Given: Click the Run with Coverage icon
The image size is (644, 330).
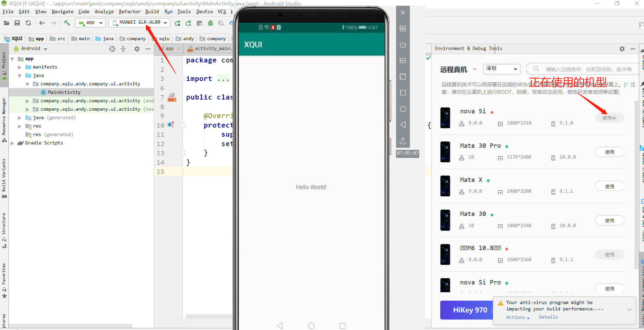Looking at the screenshot, I should [x=221, y=23].
